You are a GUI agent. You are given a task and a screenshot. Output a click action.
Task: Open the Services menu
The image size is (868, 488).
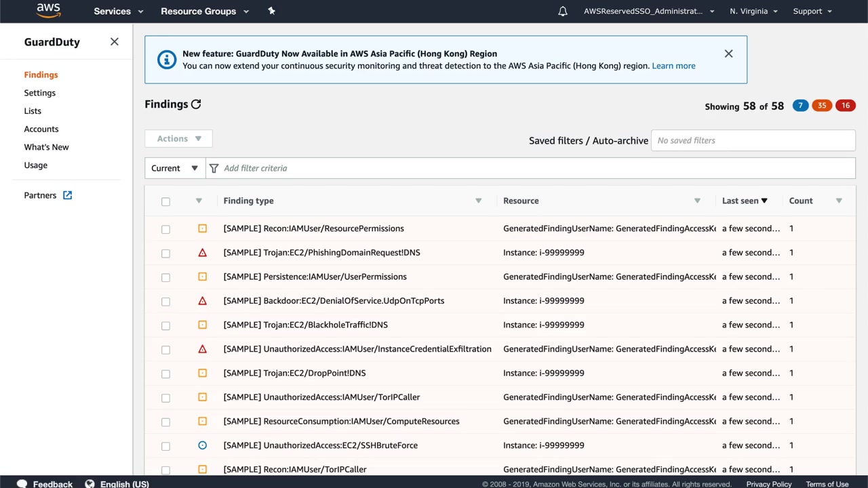click(x=118, y=12)
